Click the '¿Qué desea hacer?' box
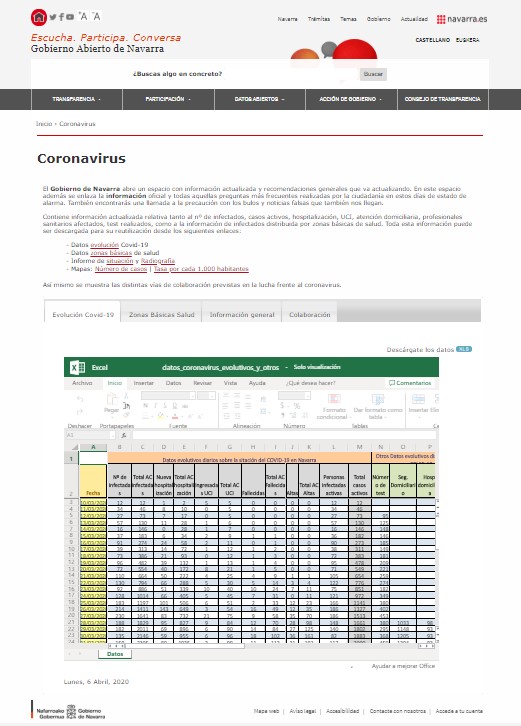This screenshot has height=726, width=521. pyautogui.click(x=310, y=383)
